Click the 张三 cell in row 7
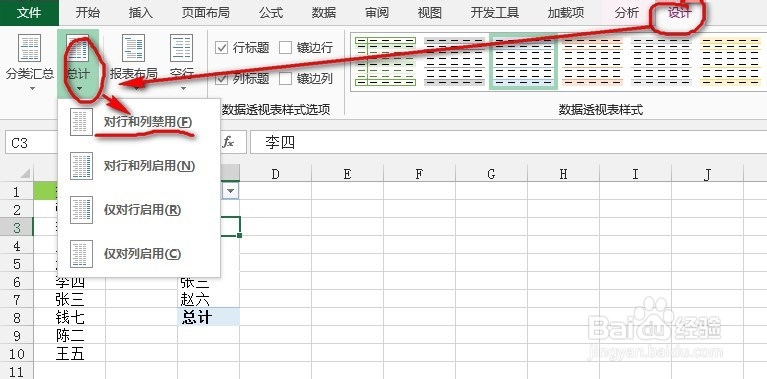This screenshot has width=767, height=379. pyautogui.click(x=69, y=300)
